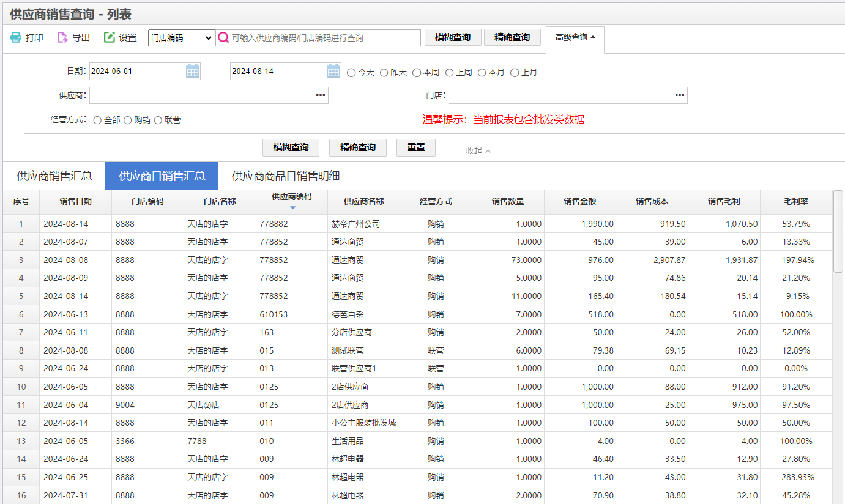Image resolution: width=845 pixels, height=504 pixels.
Task: Focus the 供应商 input field
Action: 201,95
